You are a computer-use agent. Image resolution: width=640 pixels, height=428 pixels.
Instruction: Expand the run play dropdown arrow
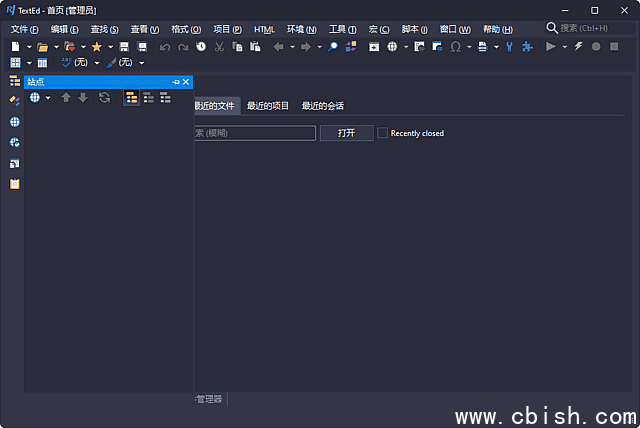(x=564, y=47)
